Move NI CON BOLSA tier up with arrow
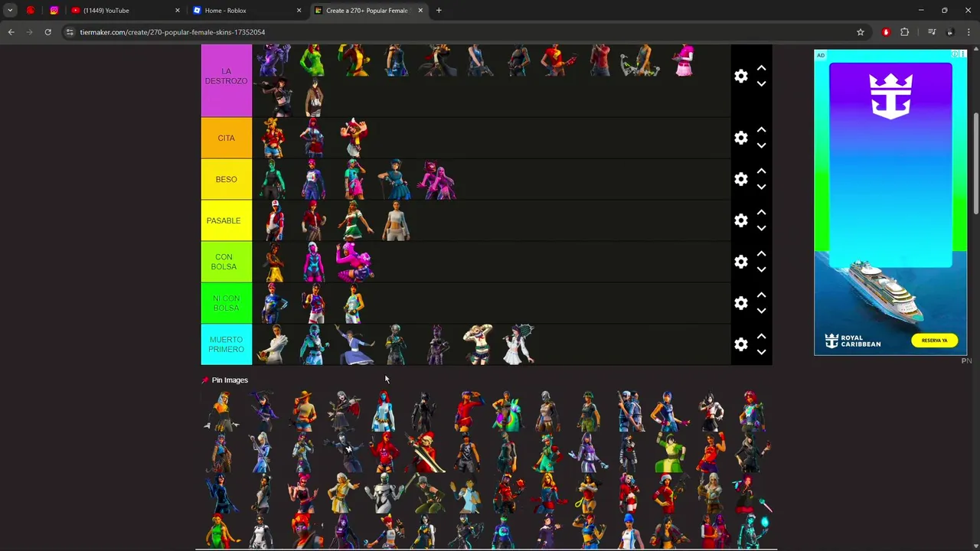 pyautogui.click(x=761, y=295)
